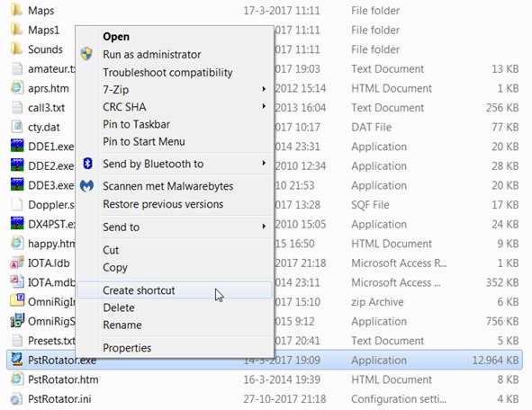Click the DDE2.exe application icon
Image resolution: width=532 pixels, height=410 pixels.
click(17, 165)
